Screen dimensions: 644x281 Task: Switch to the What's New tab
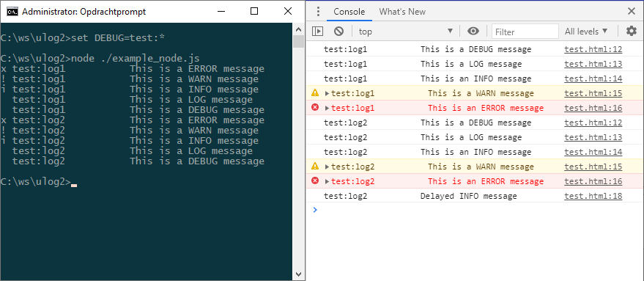402,12
